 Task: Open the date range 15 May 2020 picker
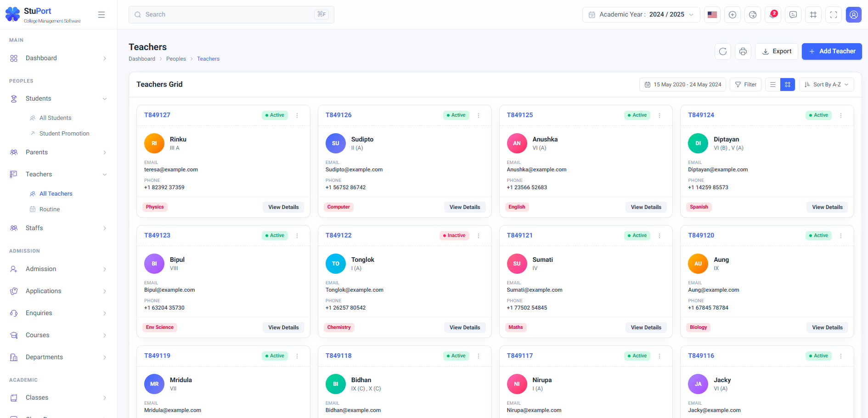tap(682, 85)
